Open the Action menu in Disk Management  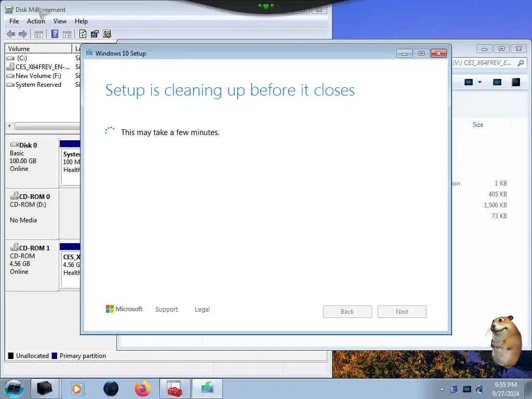[36, 21]
